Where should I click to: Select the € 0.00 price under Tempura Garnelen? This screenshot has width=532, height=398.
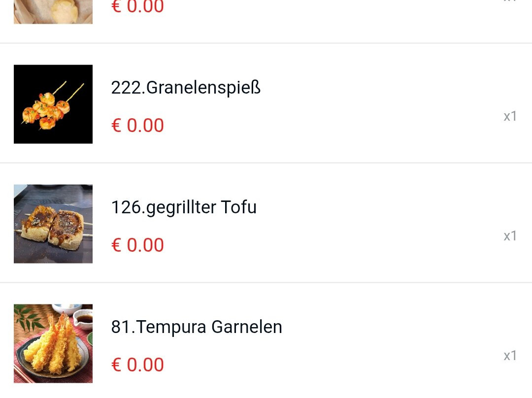tap(137, 365)
